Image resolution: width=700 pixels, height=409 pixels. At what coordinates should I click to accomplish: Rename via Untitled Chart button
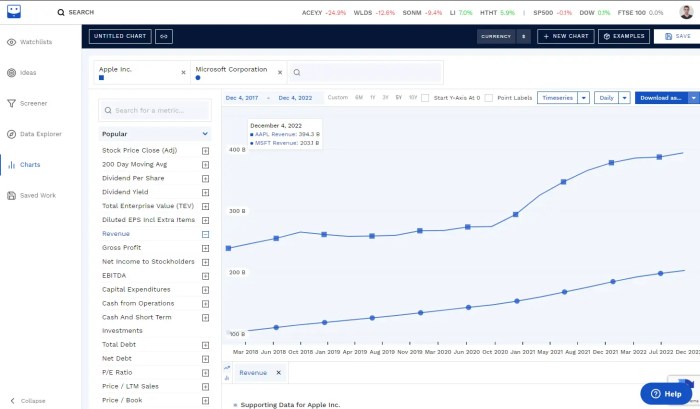(x=120, y=36)
